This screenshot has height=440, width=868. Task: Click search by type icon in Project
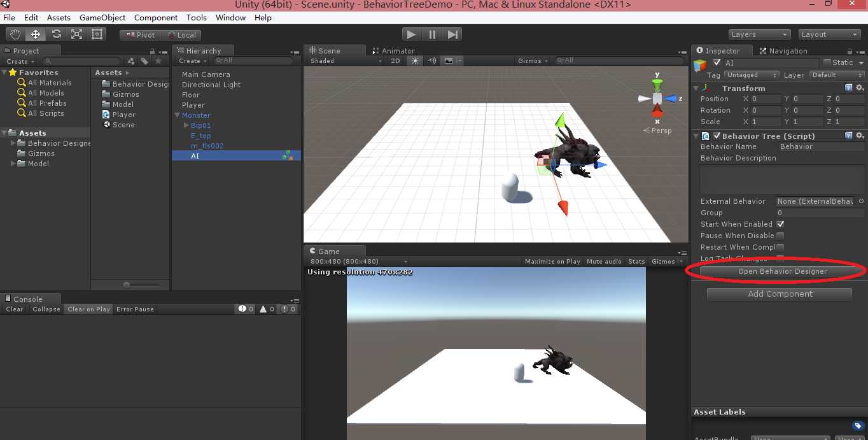131,61
